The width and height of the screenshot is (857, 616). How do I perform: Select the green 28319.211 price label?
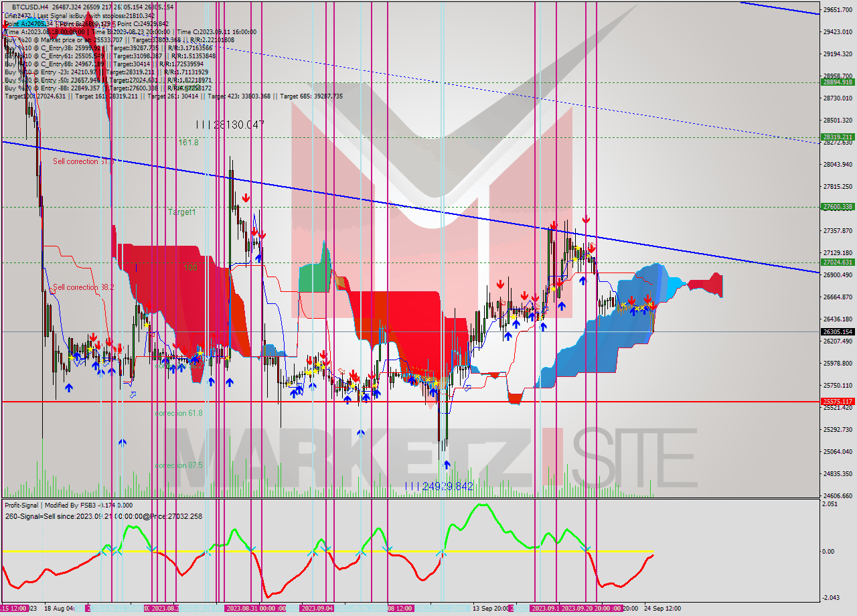pos(837,137)
